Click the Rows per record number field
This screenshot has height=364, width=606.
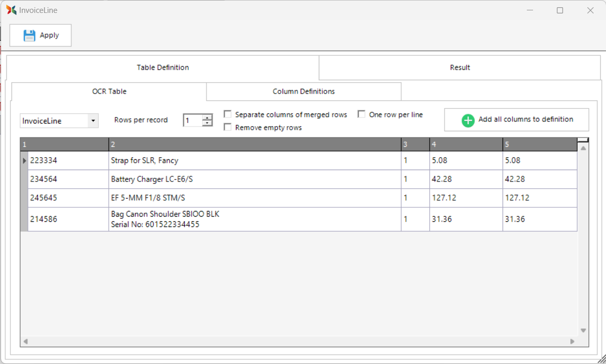pos(193,120)
